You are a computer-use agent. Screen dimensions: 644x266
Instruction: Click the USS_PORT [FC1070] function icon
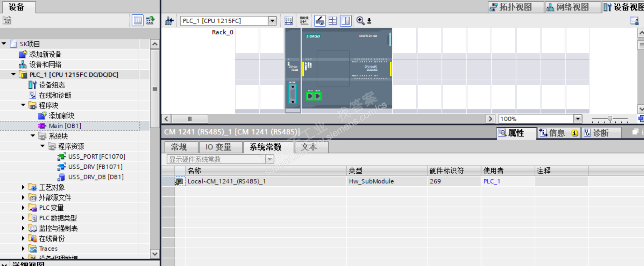(62, 157)
